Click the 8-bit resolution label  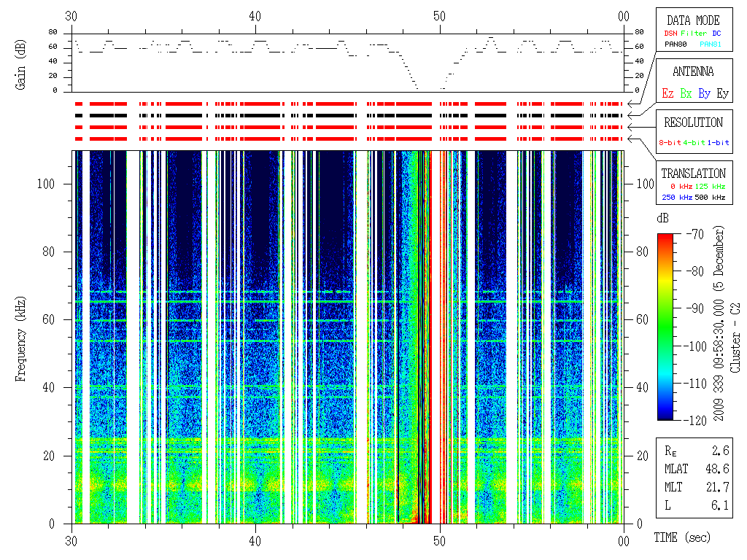(x=670, y=142)
